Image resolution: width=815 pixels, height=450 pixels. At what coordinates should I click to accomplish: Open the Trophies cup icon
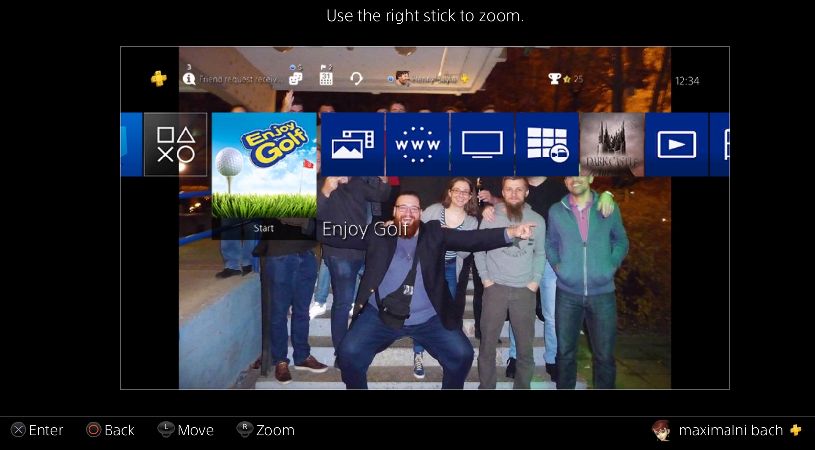(x=555, y=78)
